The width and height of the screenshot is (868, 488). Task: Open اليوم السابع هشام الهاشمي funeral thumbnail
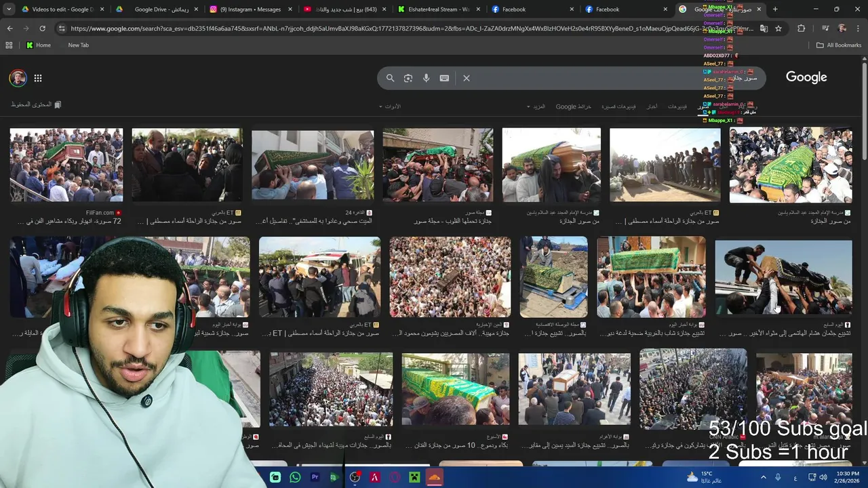(784, 277)
